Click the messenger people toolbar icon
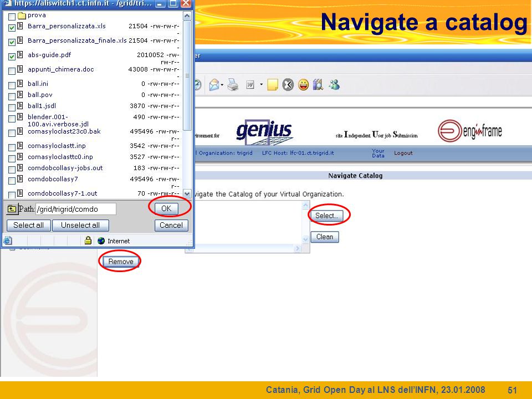 click(334, 84)
